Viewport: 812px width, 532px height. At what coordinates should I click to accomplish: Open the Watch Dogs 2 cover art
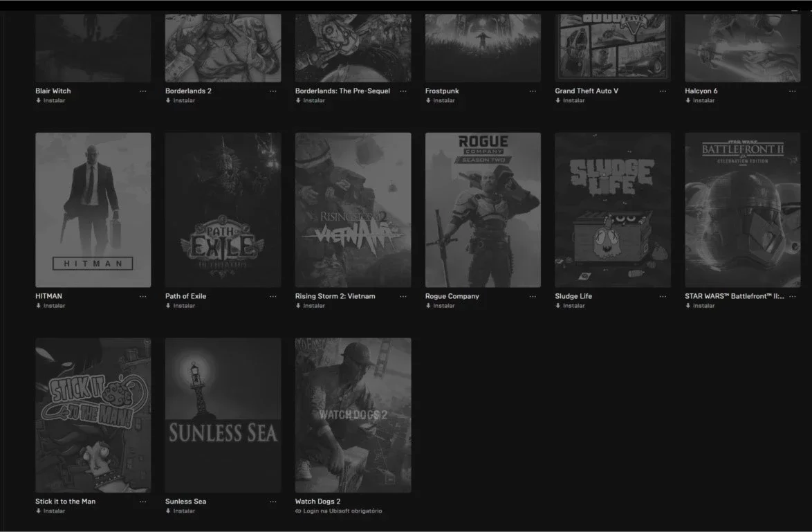tap(353, 416)
